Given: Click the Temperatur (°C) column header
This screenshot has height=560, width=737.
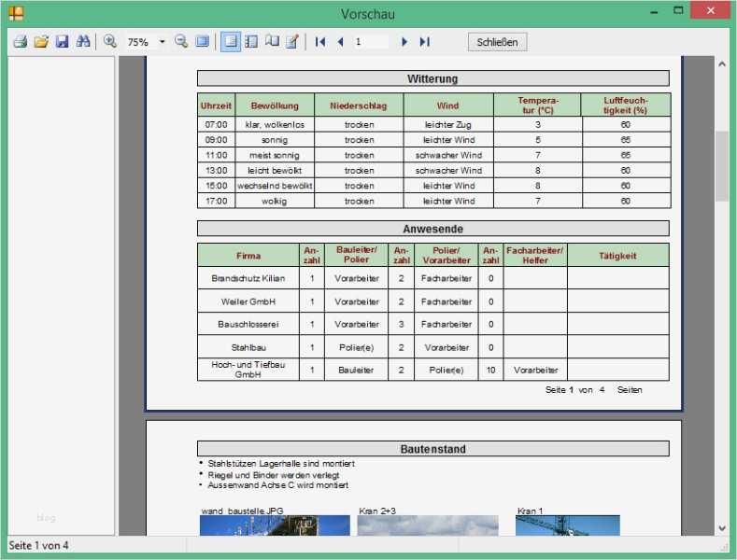Looking at the screenshot, I should pyautogui.click(x=537, y=105).
